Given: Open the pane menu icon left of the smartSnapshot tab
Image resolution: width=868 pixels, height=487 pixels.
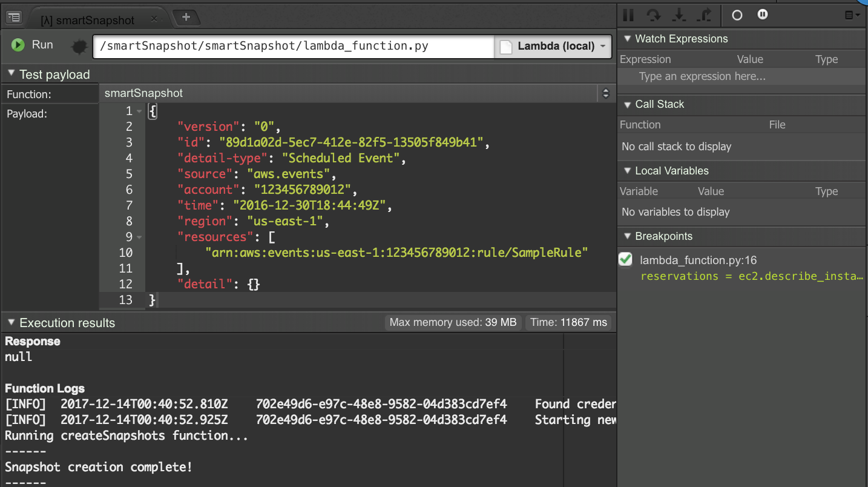Looking at the screenshot, I should pos(14,18).
